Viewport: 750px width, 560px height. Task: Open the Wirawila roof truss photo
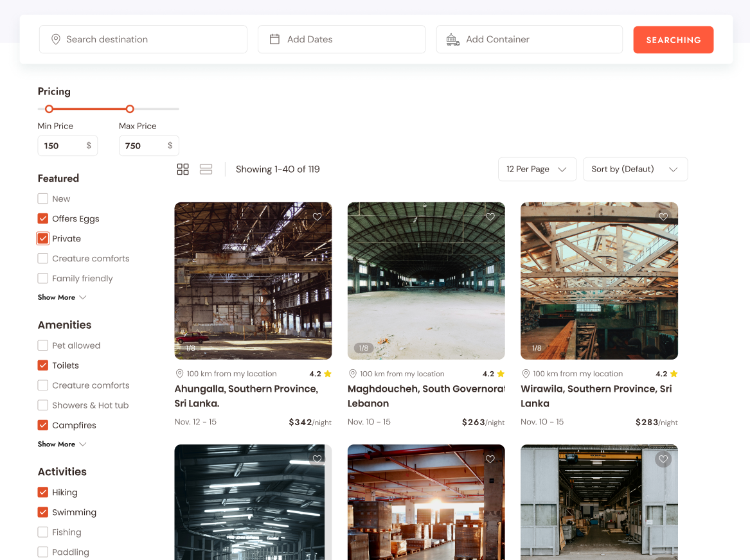click(600, 281)
